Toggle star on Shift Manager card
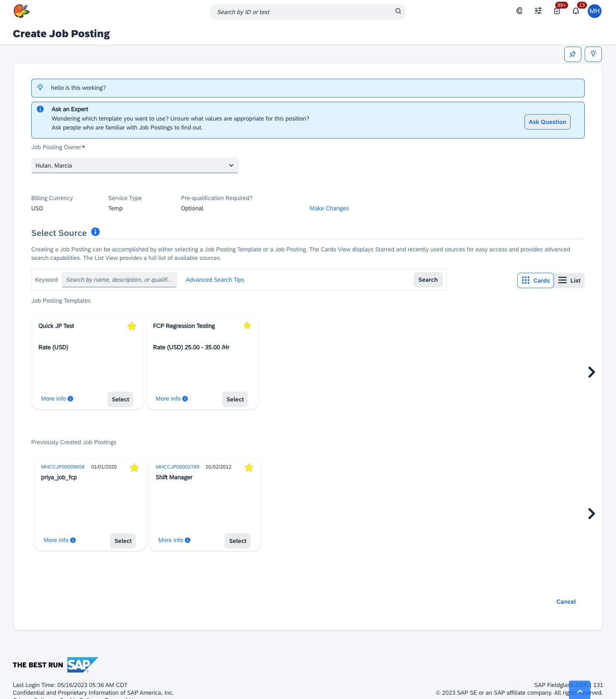616x699 pixels. tap(249, 468)
